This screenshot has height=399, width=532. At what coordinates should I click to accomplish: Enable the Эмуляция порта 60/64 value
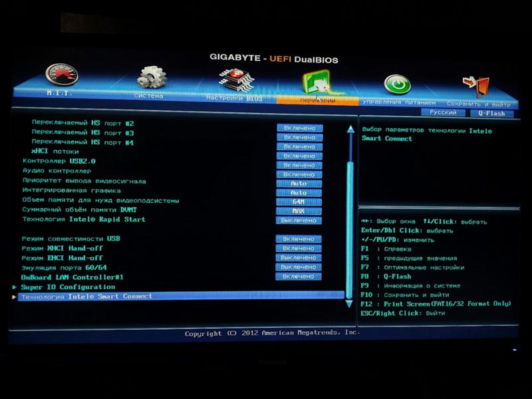tap(298, 267)
